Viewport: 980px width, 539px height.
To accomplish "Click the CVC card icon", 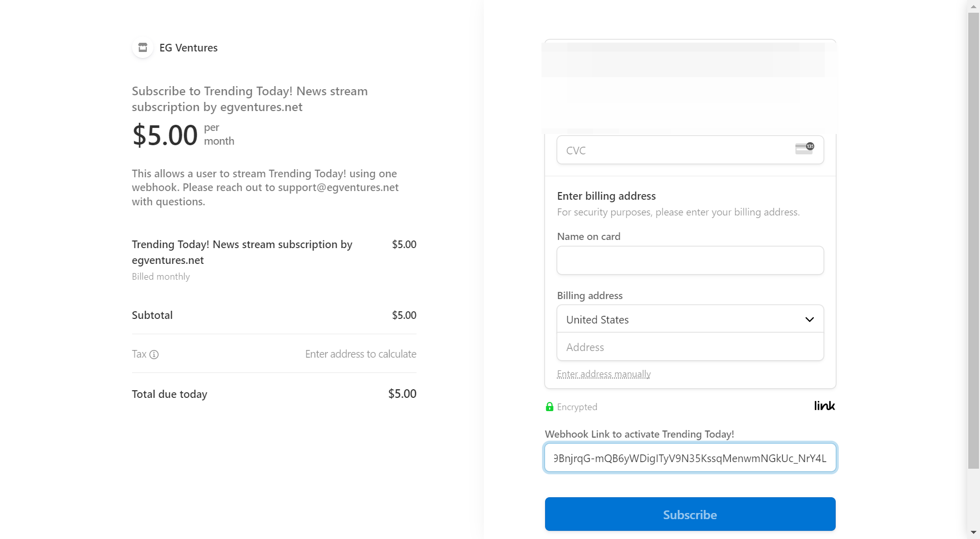I will 805,148.
